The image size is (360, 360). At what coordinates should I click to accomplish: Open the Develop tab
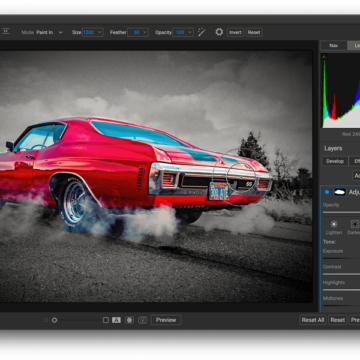tap(335, 161)
